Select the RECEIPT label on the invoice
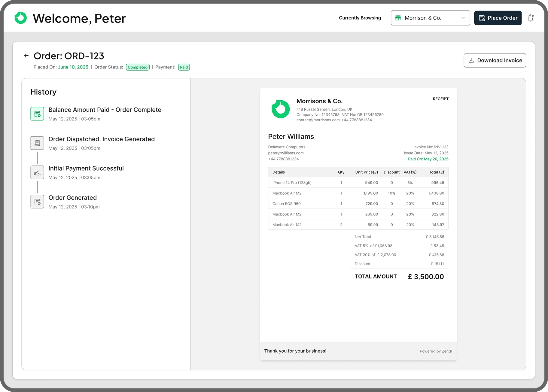Viewport: 548px width, 392px height. [x=440, y=99]
